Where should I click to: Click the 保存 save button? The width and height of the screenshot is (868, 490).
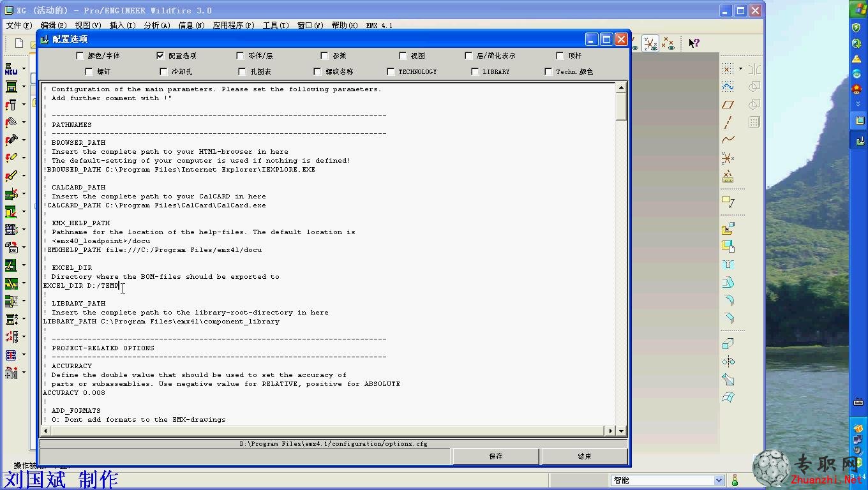[x=496, y=456]
